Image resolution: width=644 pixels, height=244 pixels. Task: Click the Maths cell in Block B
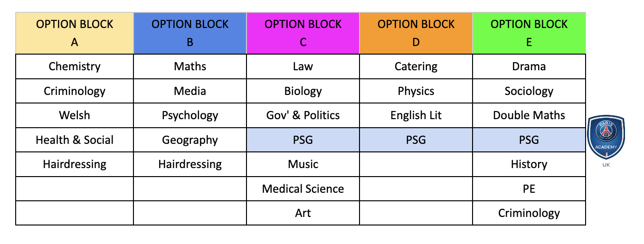click(190, 66)
